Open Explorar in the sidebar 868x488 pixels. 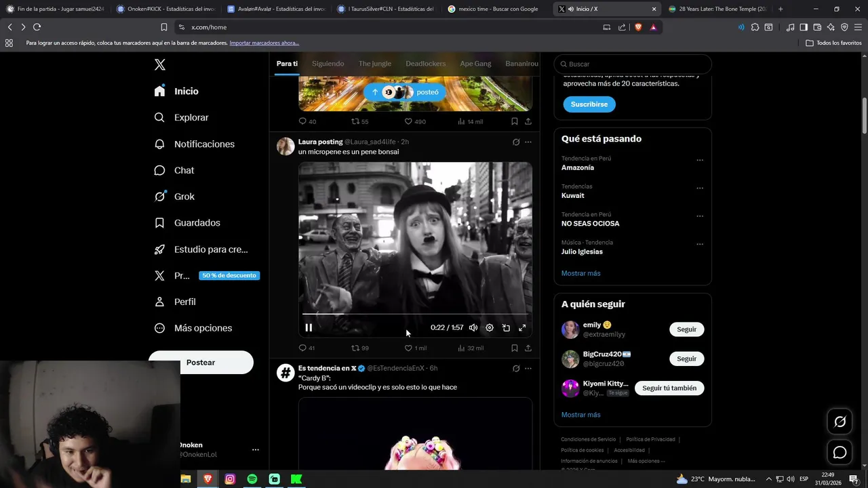pyautogui.click(x=182, y=117)
